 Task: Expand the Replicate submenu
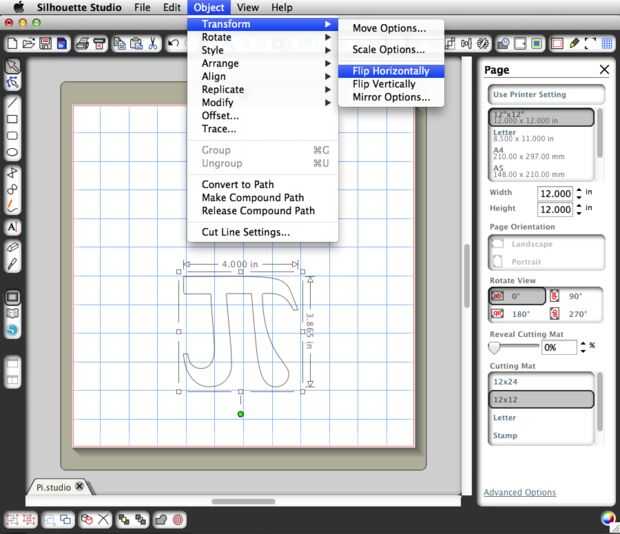tap(263, 89)
